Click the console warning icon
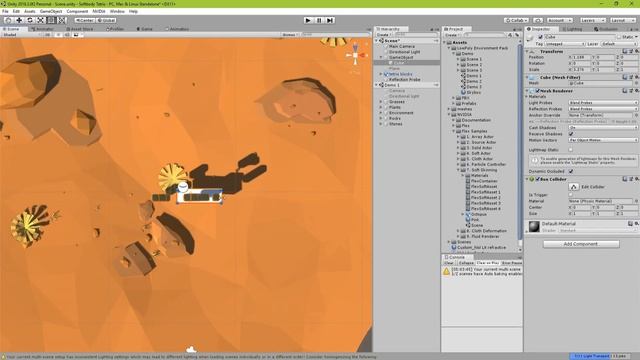 pos(447,271)
